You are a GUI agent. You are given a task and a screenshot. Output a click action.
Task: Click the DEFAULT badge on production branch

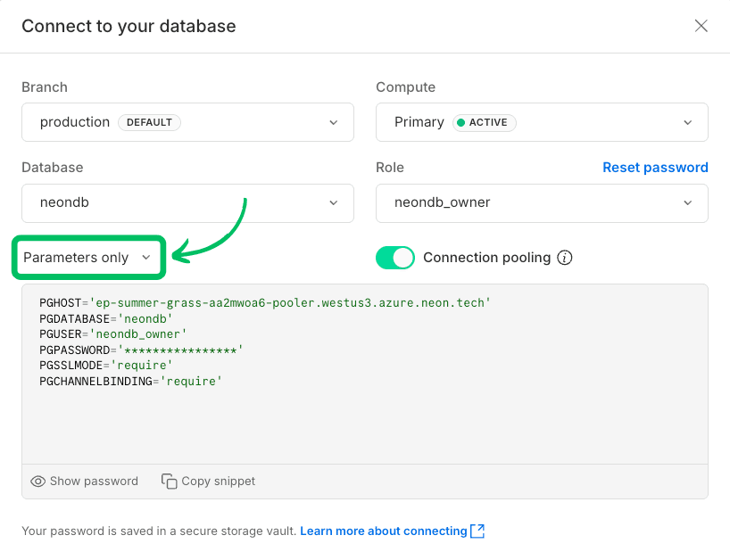point(148,122)
